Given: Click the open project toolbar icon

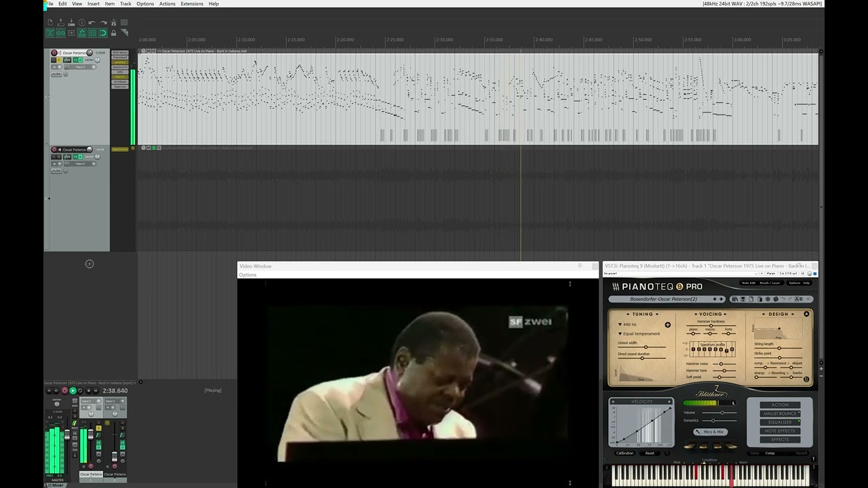Looking at the screenshot, I should point(60,22).
